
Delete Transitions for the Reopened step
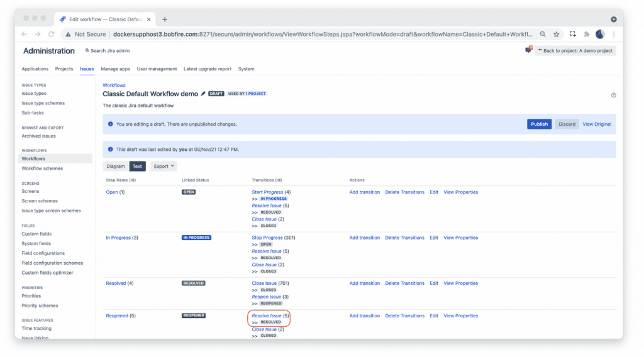point(404,316)
